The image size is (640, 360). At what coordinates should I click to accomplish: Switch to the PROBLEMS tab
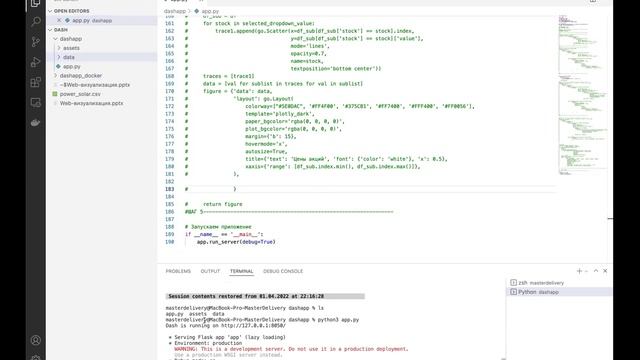(x=178, y=271)
